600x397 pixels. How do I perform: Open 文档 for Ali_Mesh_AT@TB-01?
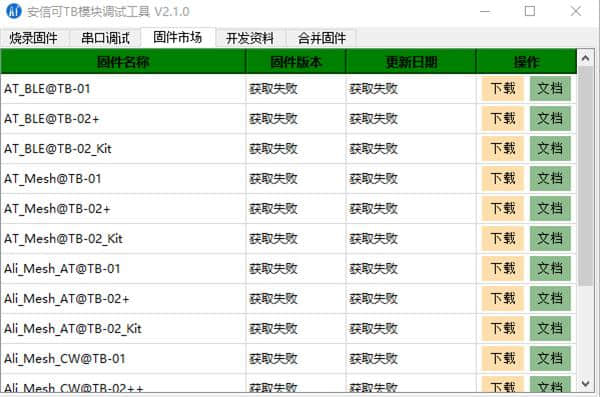click(x=550, y=268)
